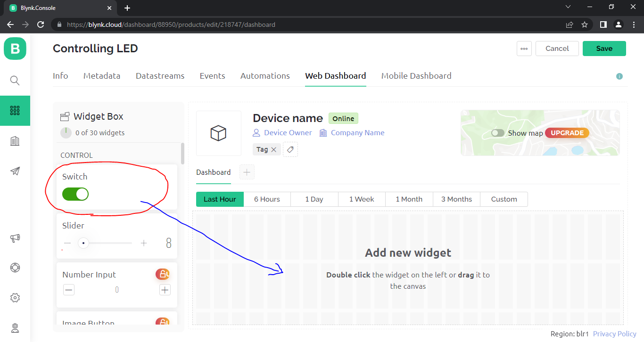Click the Slider widget handle
644x342 pixels.
83,243
